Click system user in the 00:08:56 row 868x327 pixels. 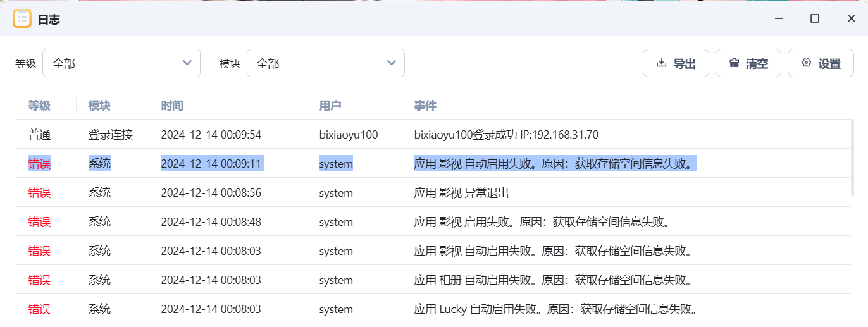tap(336, 193)
